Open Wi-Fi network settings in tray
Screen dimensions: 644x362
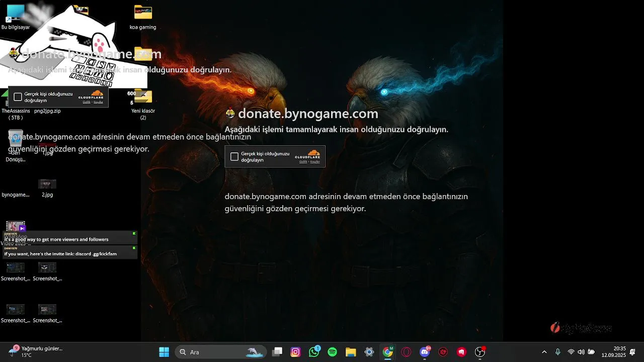coord(571,352)
